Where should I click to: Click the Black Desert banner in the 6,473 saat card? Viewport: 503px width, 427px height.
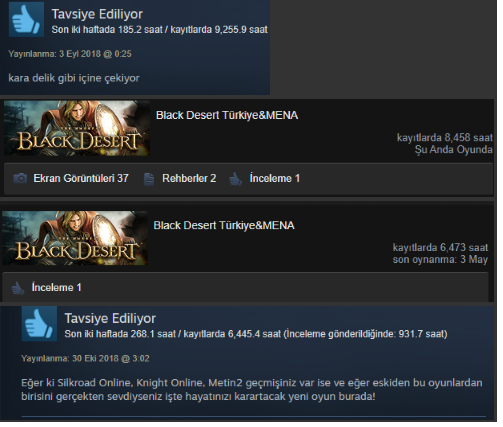[x=75, y=238]
